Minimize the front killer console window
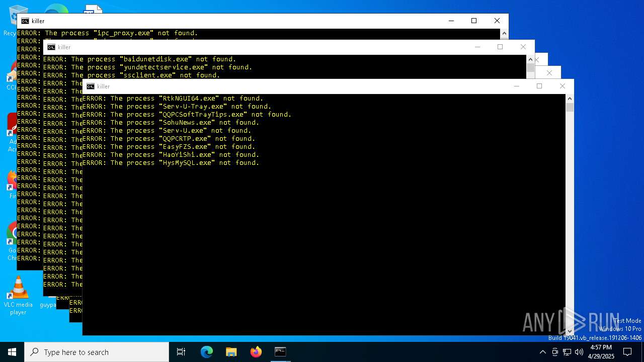644x362 pixels. tap(516, 86)
